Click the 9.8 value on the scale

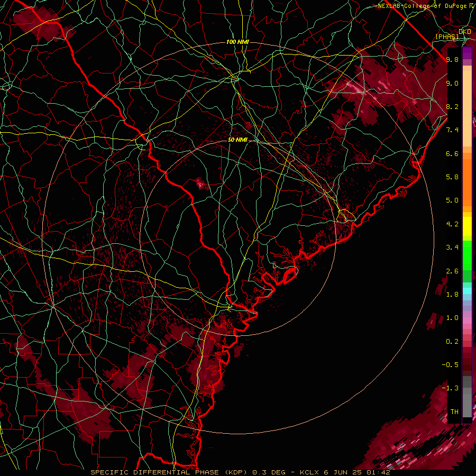point(452,59)
